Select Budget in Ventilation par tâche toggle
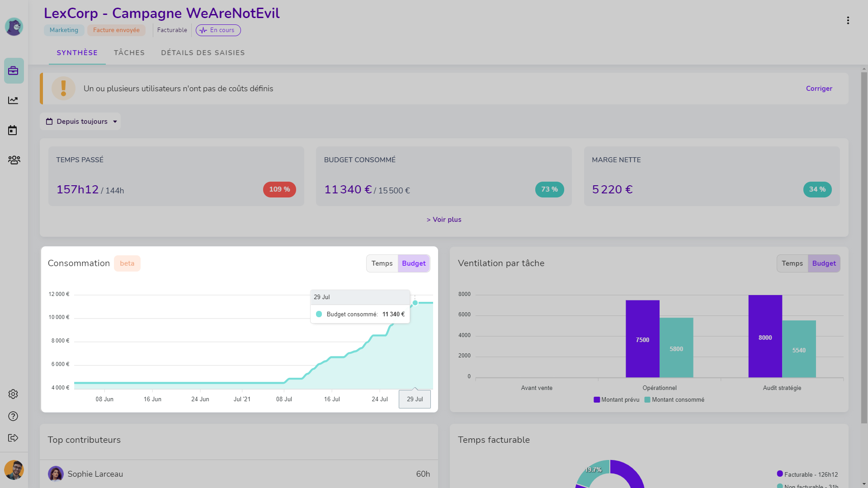The height and width of the screenshot is (488, 868). point(824,263)
